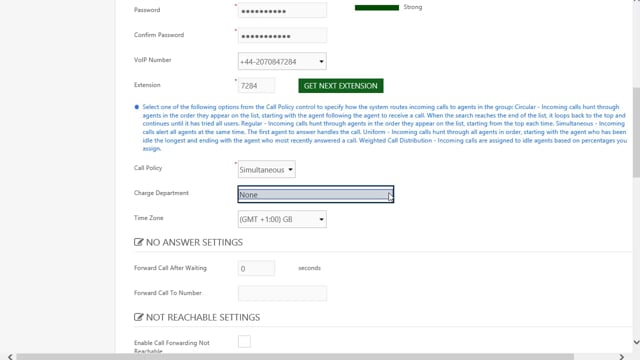This screenshot has width=640, height=360.
Task: Enable Call Forwarding Not Reachable checkbox
Action: click(x=244, y=341)
